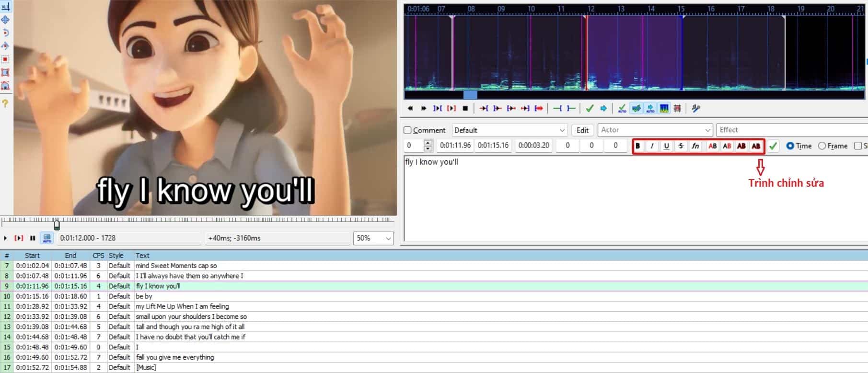The width and height of the screenshot is (868, 373).
Task: Select the Rotate on Z axis tool
Action: [x=5, y=33]
